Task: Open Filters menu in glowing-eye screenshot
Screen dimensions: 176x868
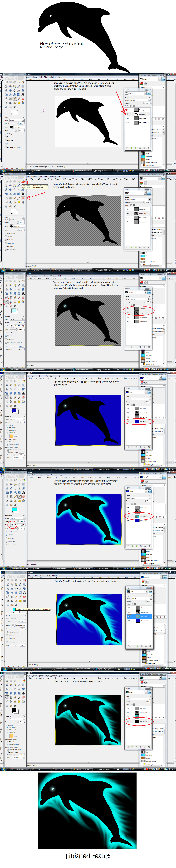Action: point(46,276)
